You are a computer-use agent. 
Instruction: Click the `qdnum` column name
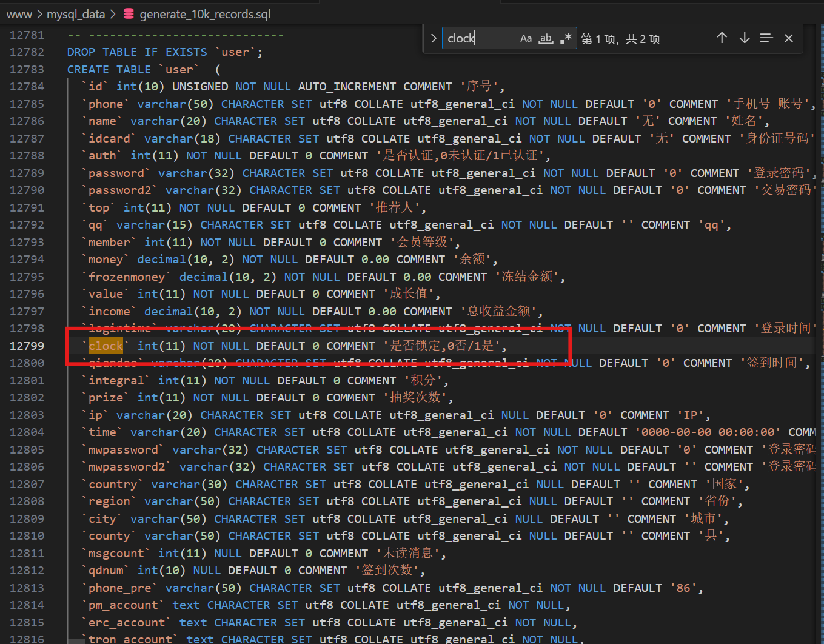click(106, 571)
